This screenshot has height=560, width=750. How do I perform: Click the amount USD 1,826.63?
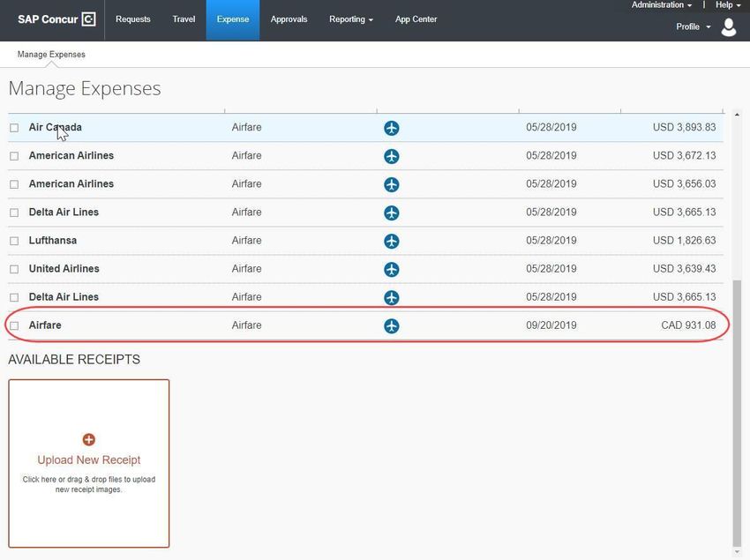(684, 240)
